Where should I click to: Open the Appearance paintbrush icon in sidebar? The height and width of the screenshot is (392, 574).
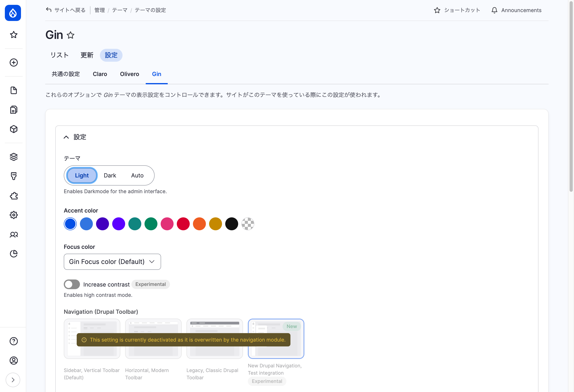pos(14,176)
